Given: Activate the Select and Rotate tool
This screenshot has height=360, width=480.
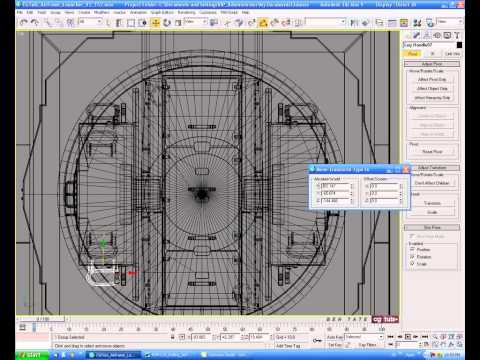Looking at the screenshot, I should (x=167, y=23).
